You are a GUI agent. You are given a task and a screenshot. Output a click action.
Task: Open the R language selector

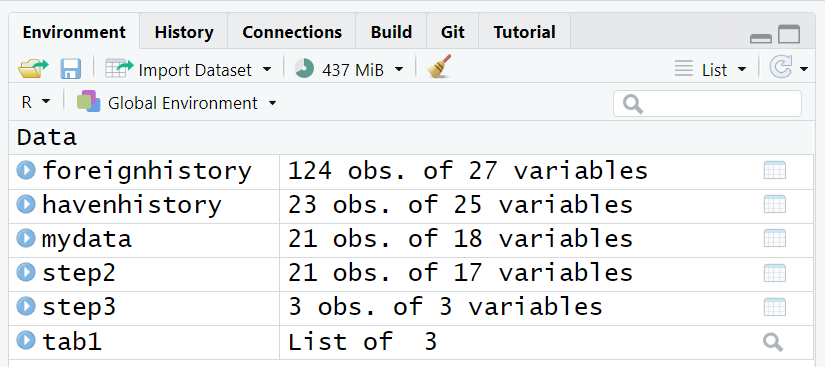[36, 102]
